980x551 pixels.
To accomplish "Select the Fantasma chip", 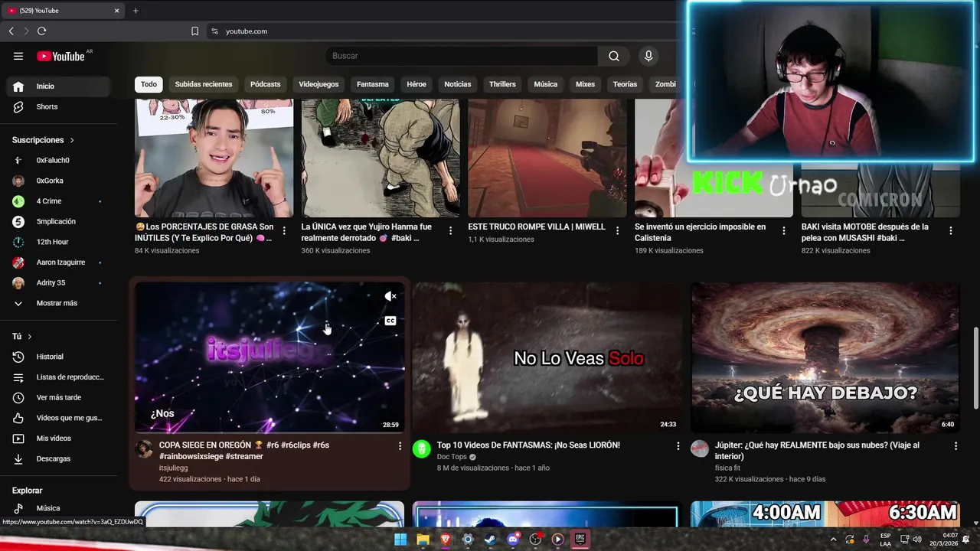I will click(373, 84).
